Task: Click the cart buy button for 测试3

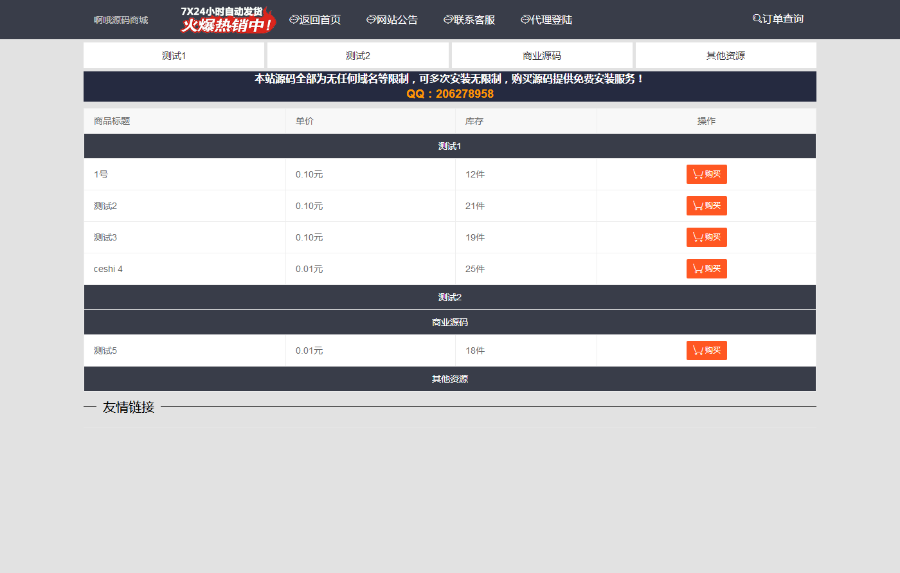Action: [707, 237]
